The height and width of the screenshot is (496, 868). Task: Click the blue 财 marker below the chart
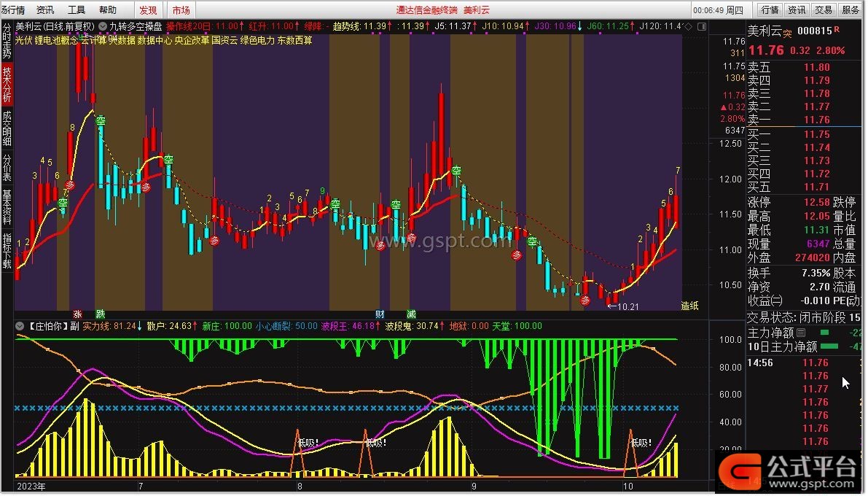tap(380, 315)
